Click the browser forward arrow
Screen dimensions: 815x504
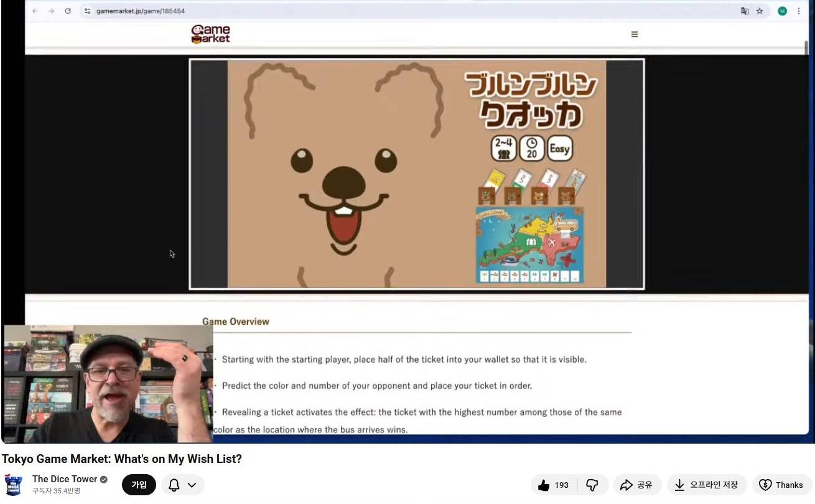[52, 11]
